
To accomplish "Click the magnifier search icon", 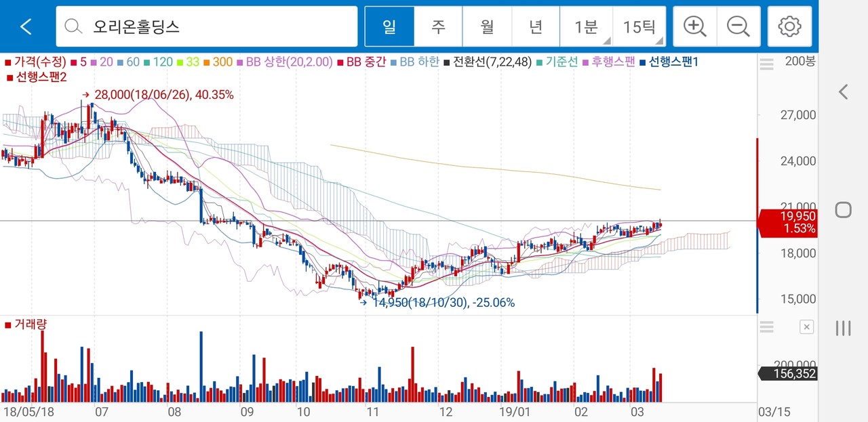I will 73,26.
